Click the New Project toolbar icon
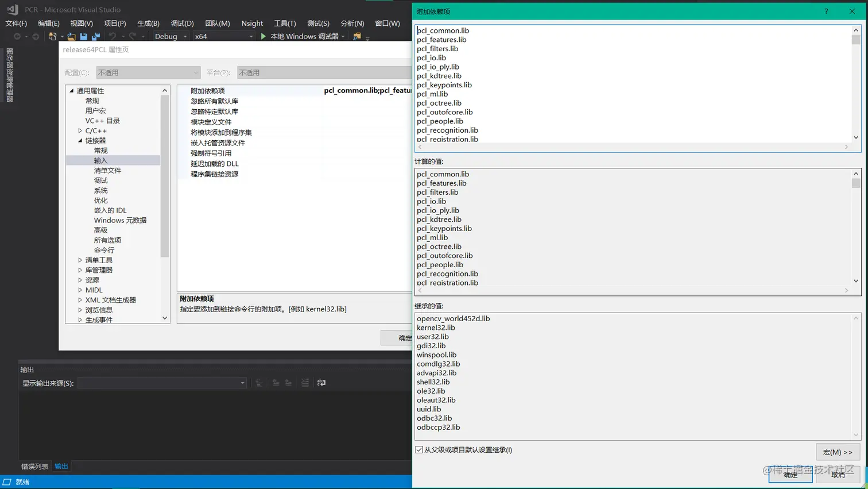This screenshot has height=489, width=868. (52, 36)
